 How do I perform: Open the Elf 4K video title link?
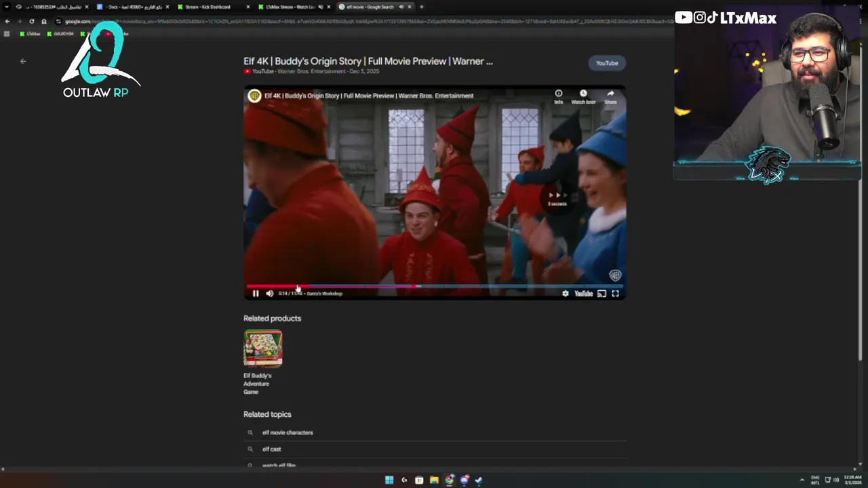pos(368,61)
